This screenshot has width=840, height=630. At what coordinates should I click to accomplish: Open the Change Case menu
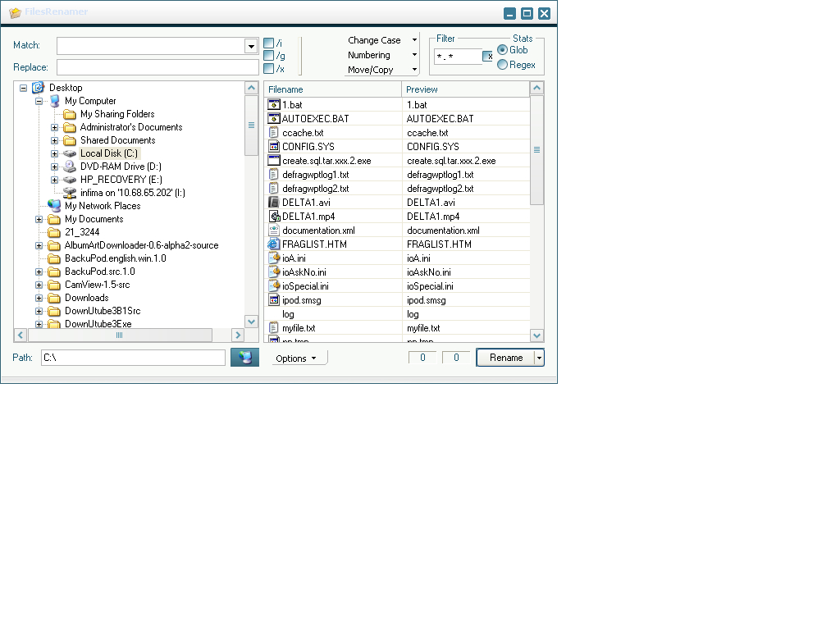pyautogui.click(x=381, y=40)
